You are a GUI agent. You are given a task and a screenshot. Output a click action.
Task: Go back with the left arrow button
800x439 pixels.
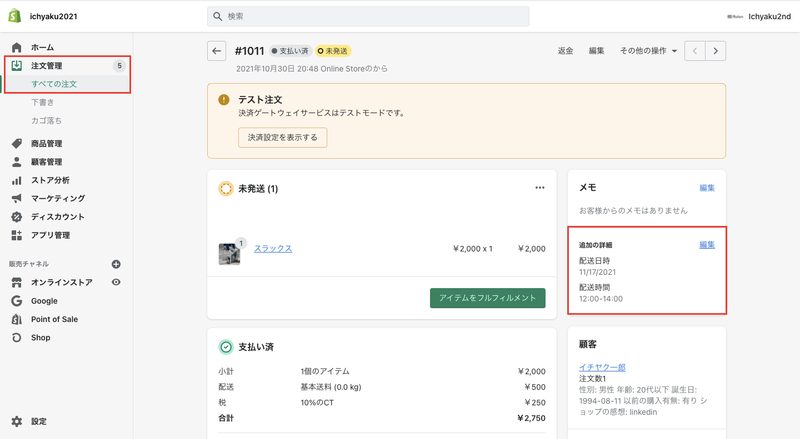coord(217,51)
